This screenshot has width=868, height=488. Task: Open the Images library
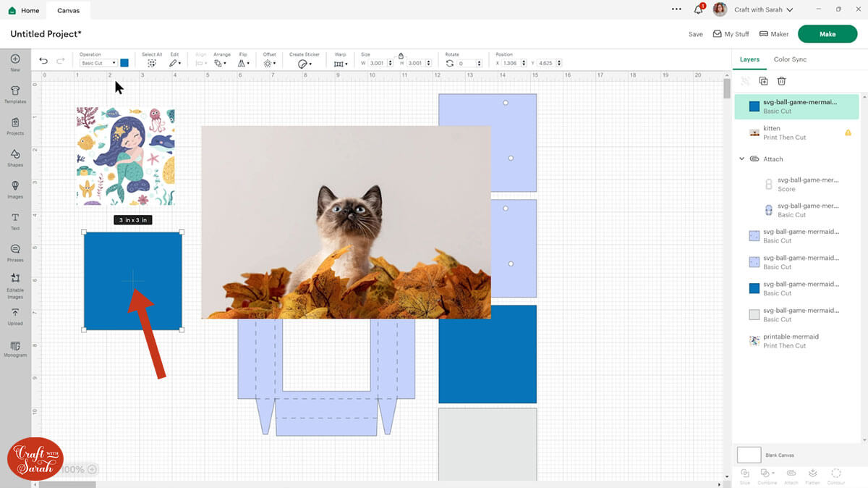point(15,188)
